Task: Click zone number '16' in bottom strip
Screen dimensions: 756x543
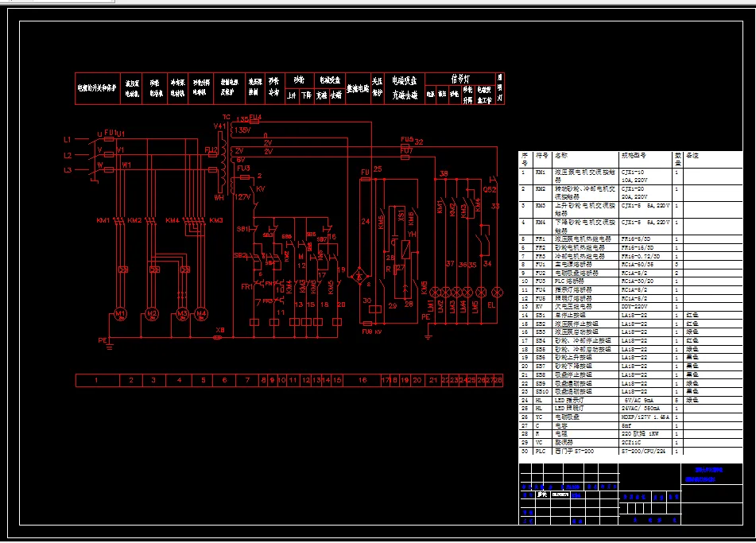Action: coord(362,380)
